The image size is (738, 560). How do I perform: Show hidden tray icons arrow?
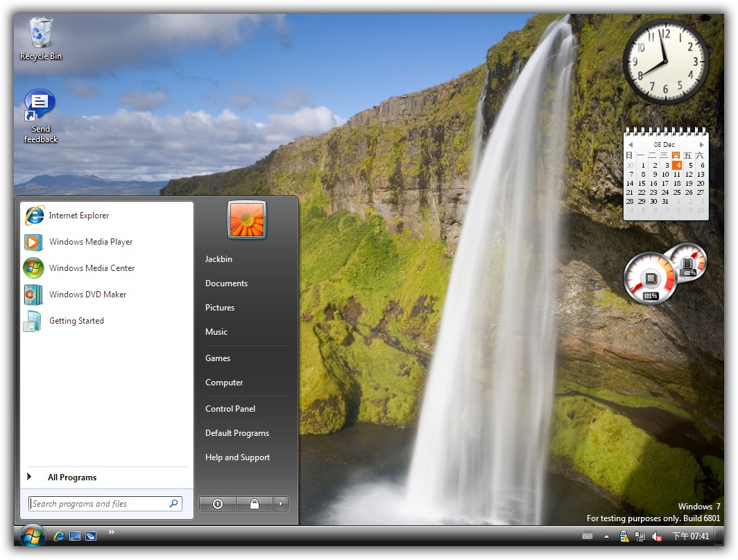tap(607, 536)
